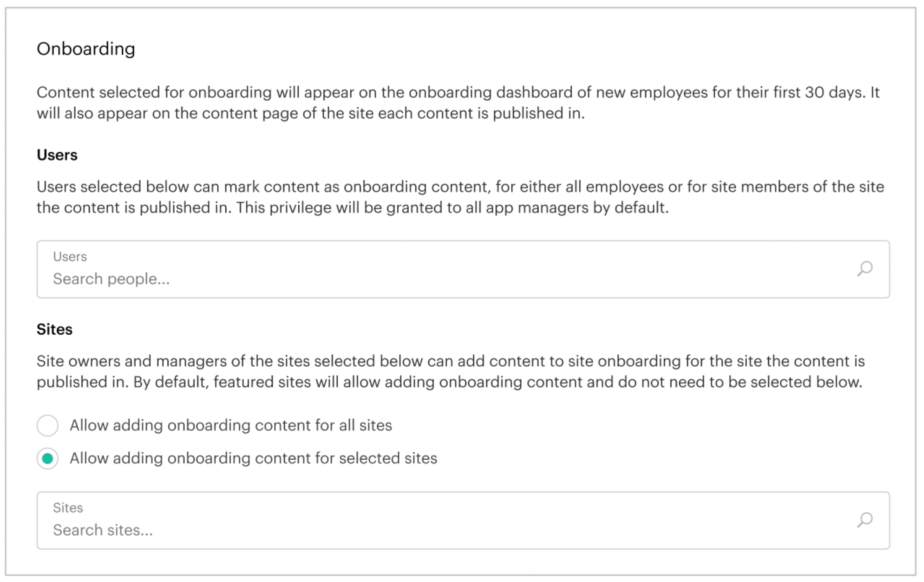
Task: Focus the 'Search people...' input field
Action: click(422, 279)
